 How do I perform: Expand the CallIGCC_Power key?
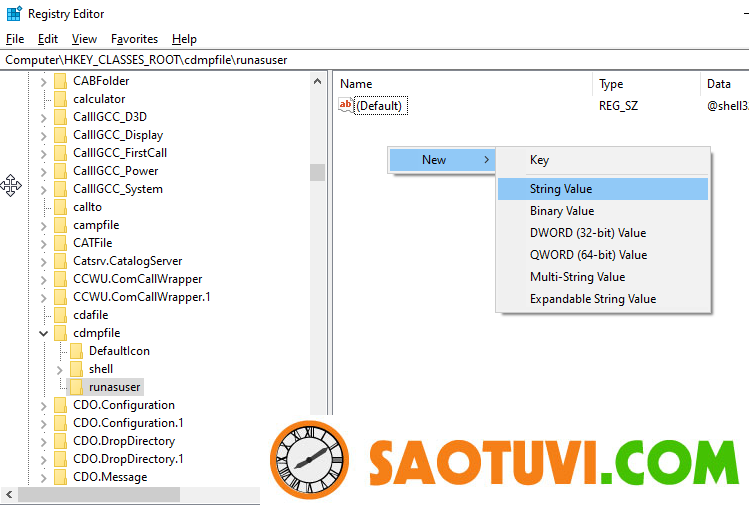click(43, 172)
